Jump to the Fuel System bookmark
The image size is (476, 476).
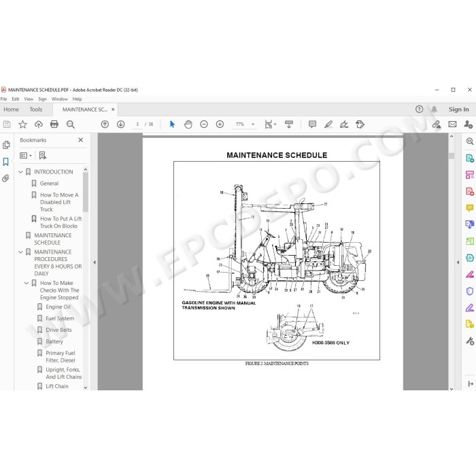coord(60,318)
